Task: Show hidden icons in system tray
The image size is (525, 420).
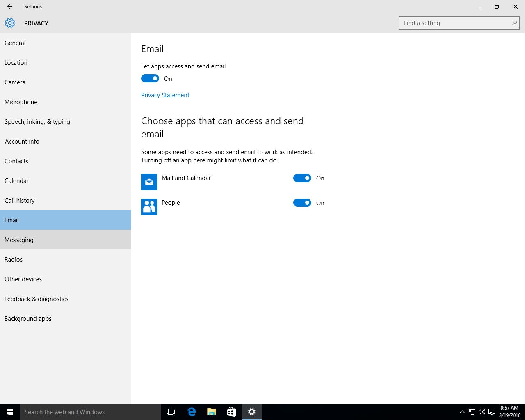Action: tap(462, 412)
